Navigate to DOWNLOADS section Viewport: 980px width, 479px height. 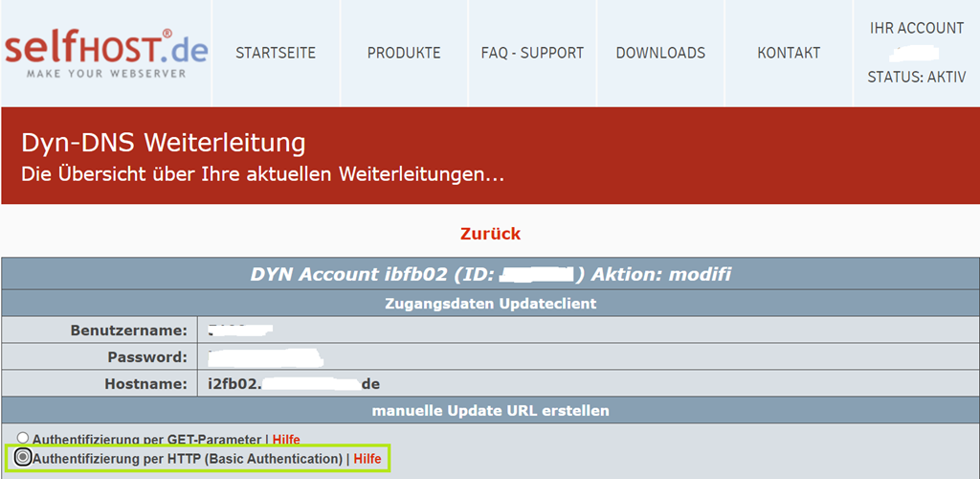[x=660, y=53]
